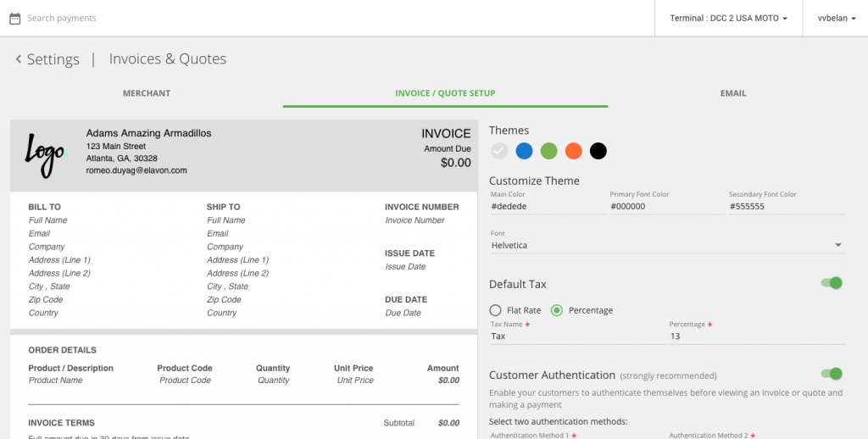
Task: Click in the Search payments field
Action: [62, 19]
